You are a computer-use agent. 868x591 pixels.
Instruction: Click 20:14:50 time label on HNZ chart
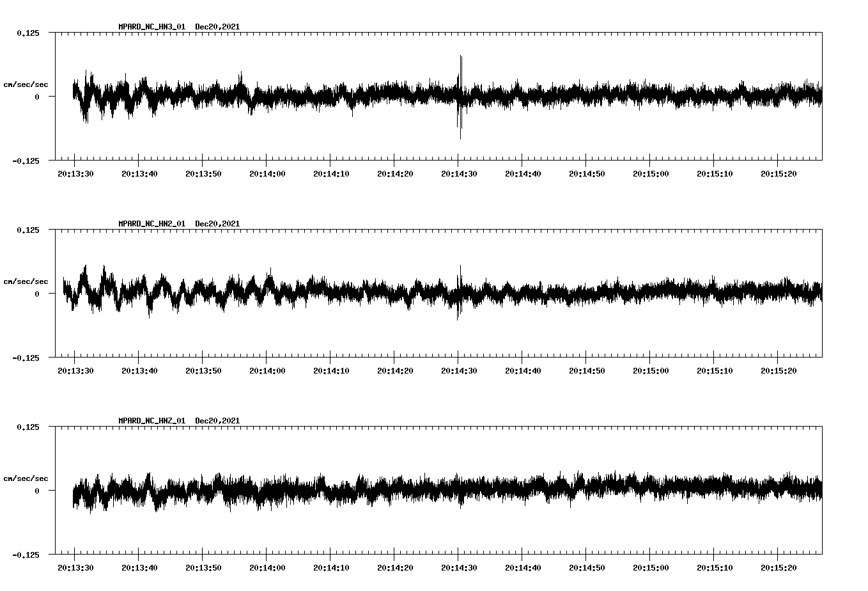[x=587, y=567]
